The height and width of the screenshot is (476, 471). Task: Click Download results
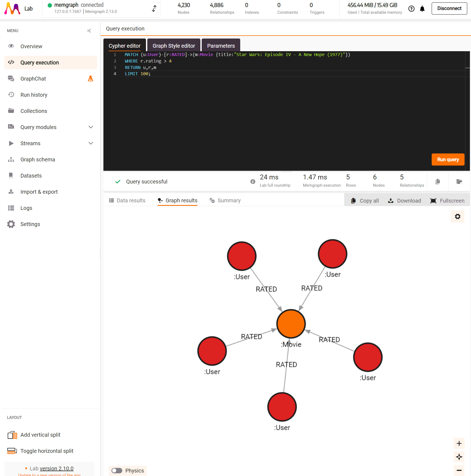[404, 201]
